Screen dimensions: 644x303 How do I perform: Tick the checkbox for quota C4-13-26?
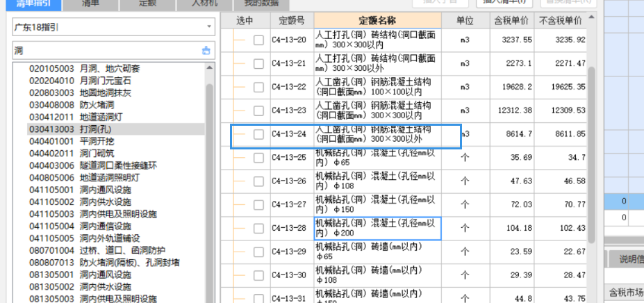[258, 181]
